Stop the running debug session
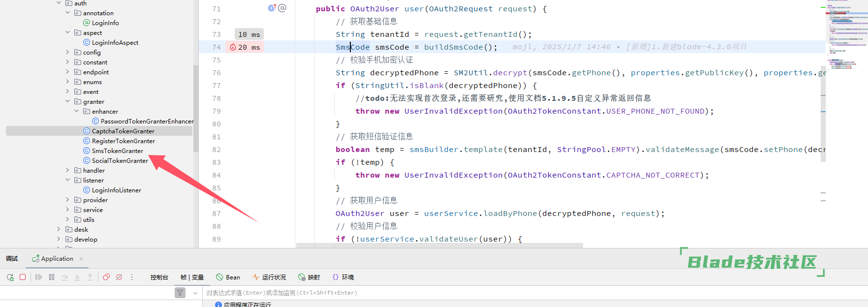The width and height of the screenshot is (868, 307). coord(23,277)
